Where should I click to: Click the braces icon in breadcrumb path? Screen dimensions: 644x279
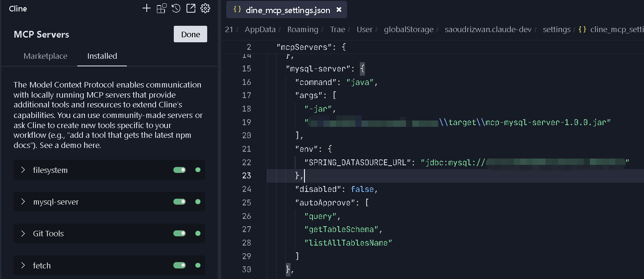tap(582, 30)
